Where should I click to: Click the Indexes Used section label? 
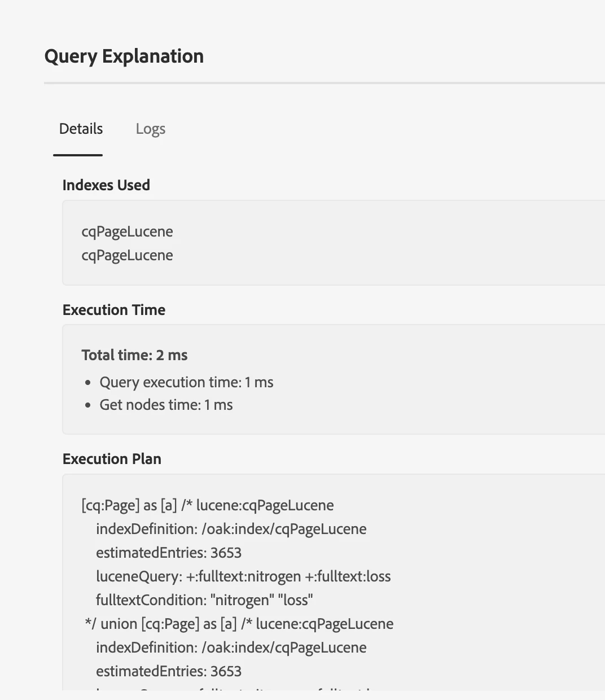pos(106,185)
